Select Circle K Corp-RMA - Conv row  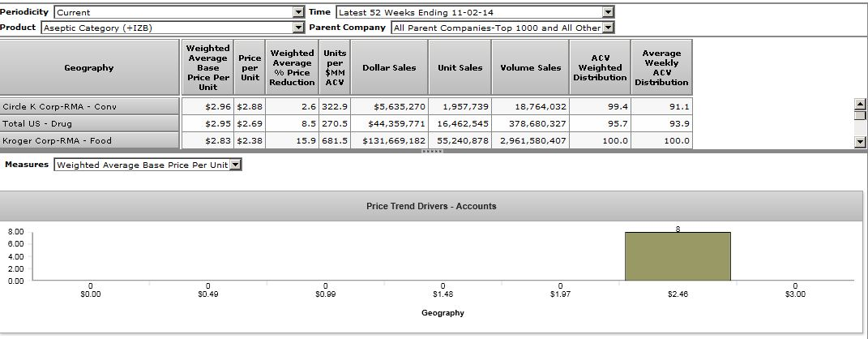[x=89, y=106]
